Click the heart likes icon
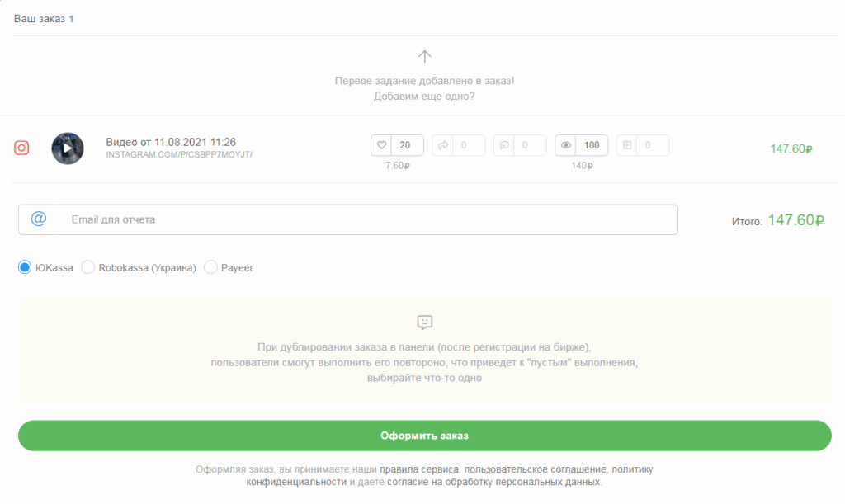Viewport: 845px width, 504px height. tap(381, 145)
